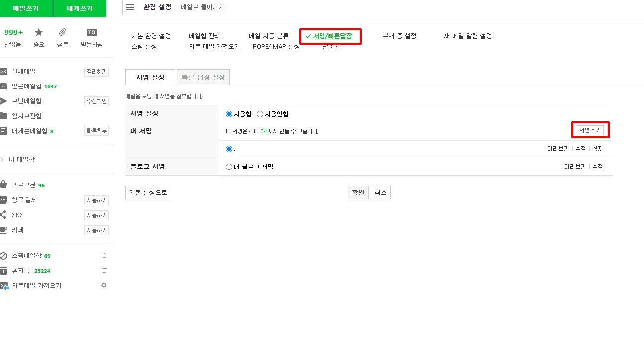Open 휴지통 folder label
Viewport: 644px width, 339px height.
(x=21, y=271)
